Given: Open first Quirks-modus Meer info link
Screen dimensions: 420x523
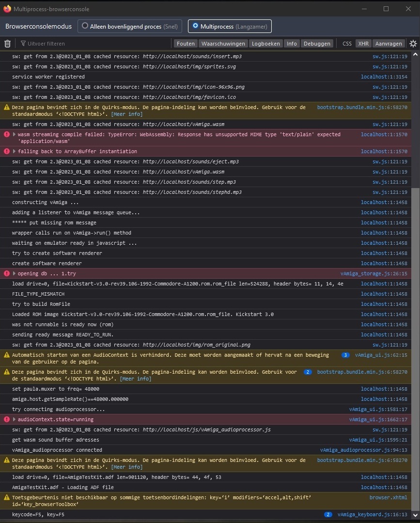Looking at the screenshot, I should (x=126, y=114).
